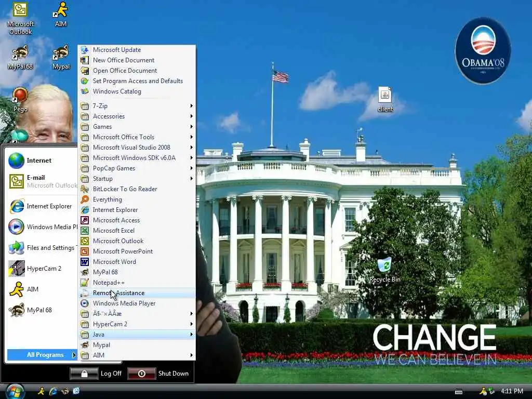Open the Mypal desktop shortcut
532x399 pixels.
(x=61, y=58)
